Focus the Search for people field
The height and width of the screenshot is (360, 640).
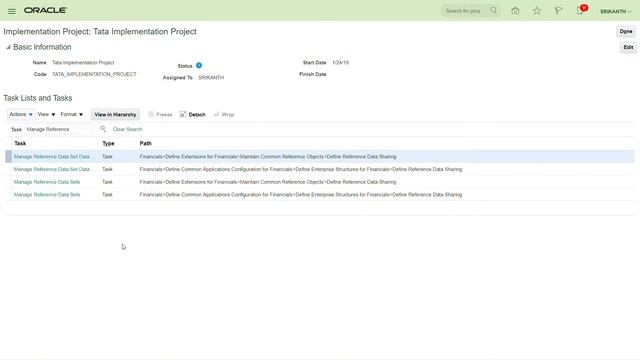[465, 11]
